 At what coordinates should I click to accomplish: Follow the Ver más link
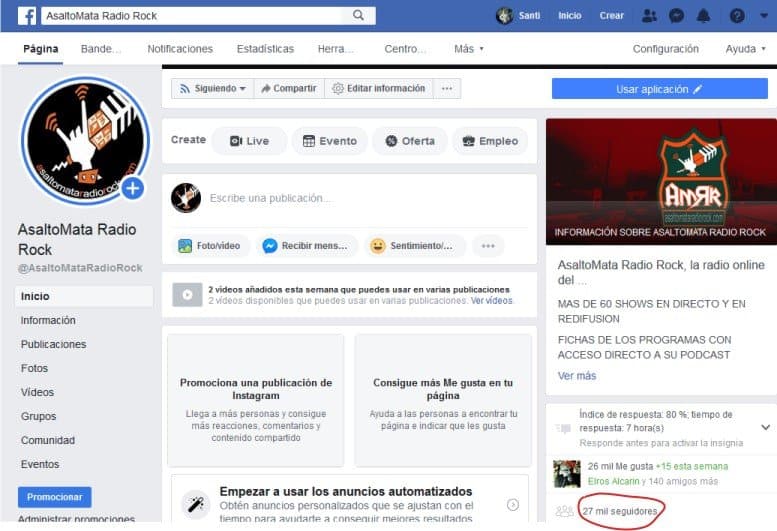pos(576,376)
